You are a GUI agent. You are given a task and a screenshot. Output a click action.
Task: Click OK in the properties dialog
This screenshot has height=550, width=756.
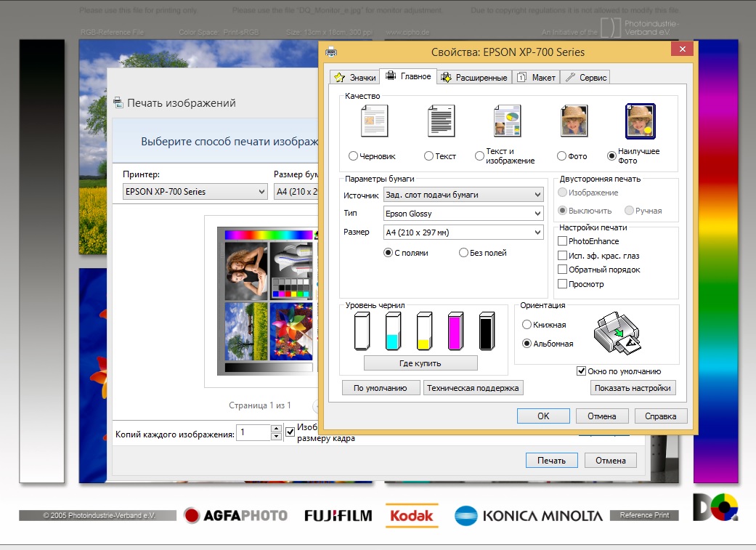click(543, 416)
